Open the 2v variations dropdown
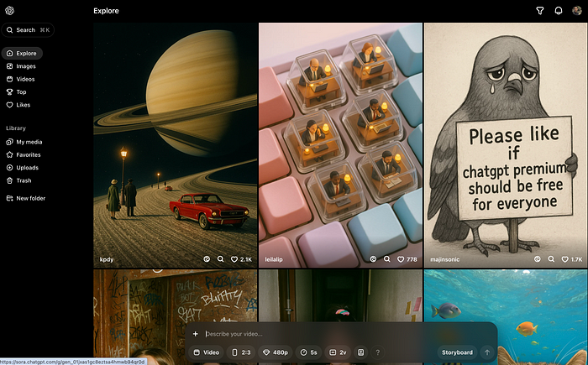 pyautogui.click(x=338, y=352)
